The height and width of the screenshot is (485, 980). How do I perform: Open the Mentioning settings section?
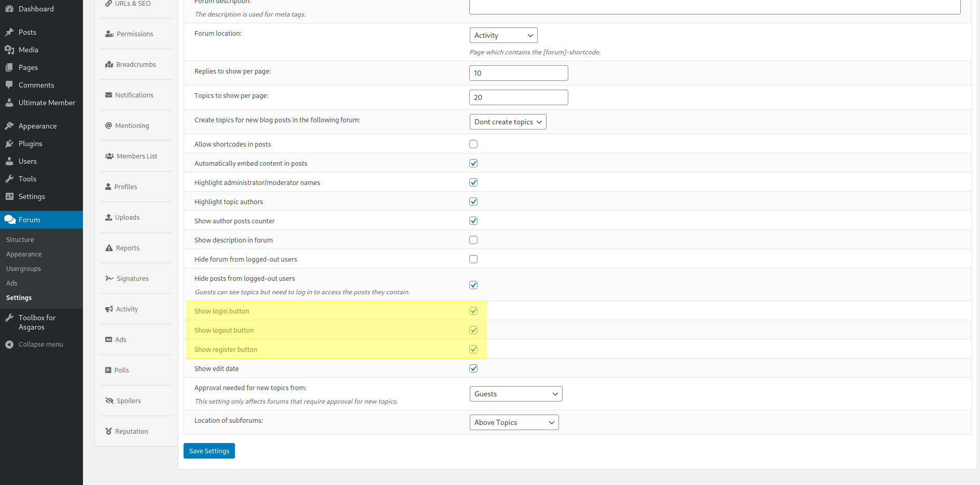point(132,125)
